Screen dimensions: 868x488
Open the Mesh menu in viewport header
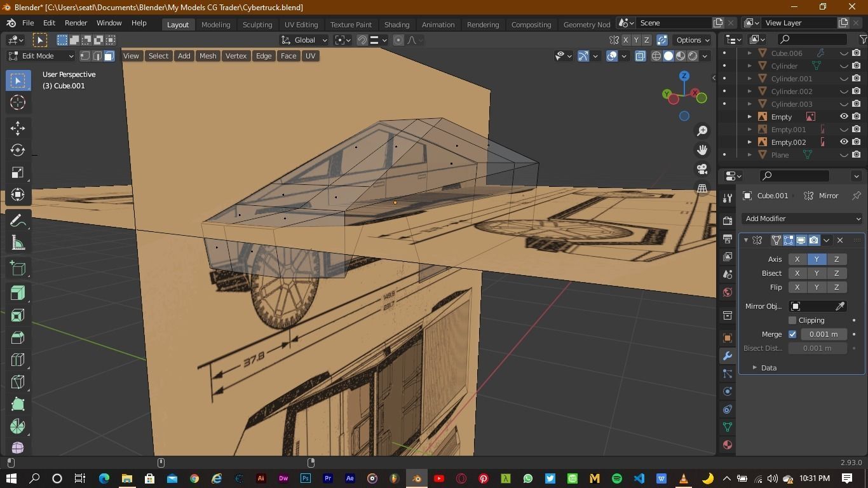click(x=208, y=56)
